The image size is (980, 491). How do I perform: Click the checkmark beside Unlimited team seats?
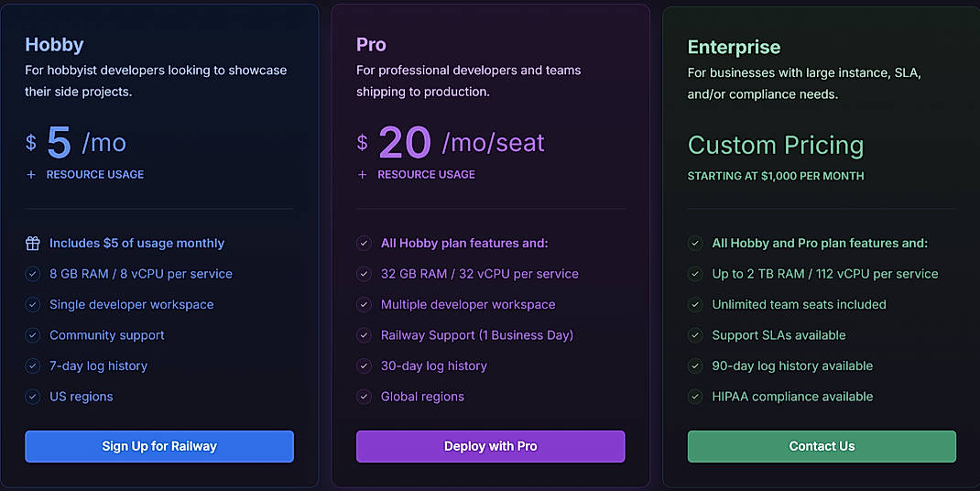(695, 305)
